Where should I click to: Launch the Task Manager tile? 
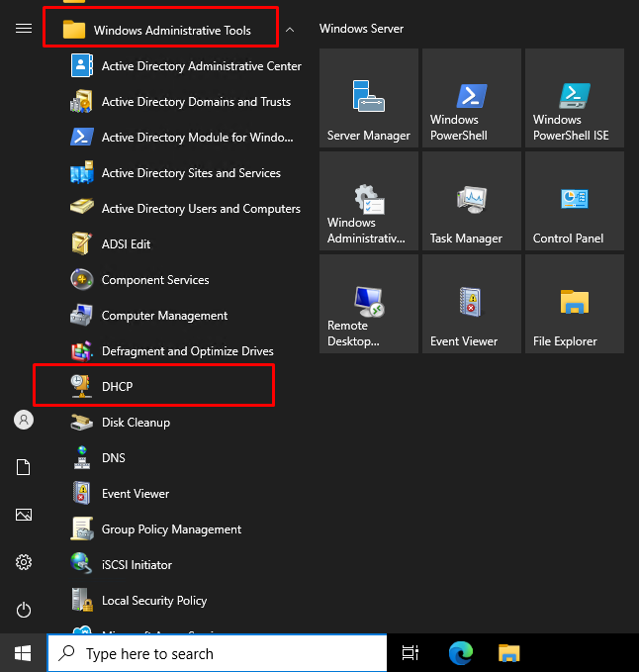[x=472, y=201]
